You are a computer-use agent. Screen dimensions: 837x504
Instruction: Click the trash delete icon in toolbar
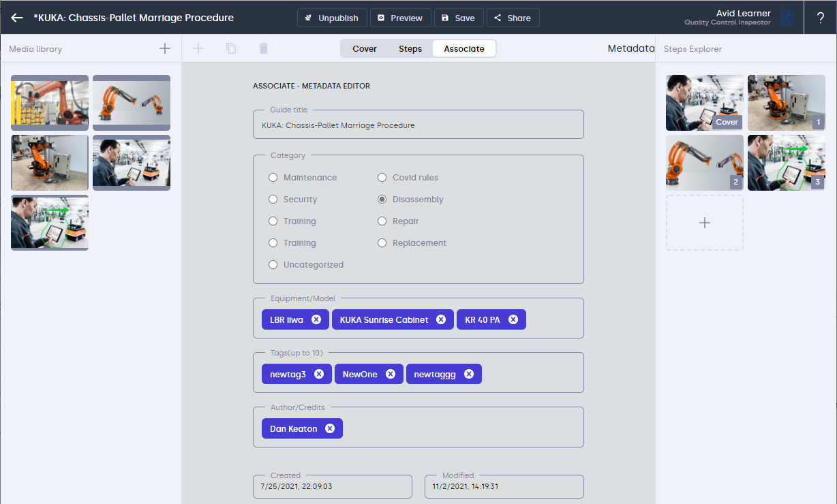coord(264,48)
